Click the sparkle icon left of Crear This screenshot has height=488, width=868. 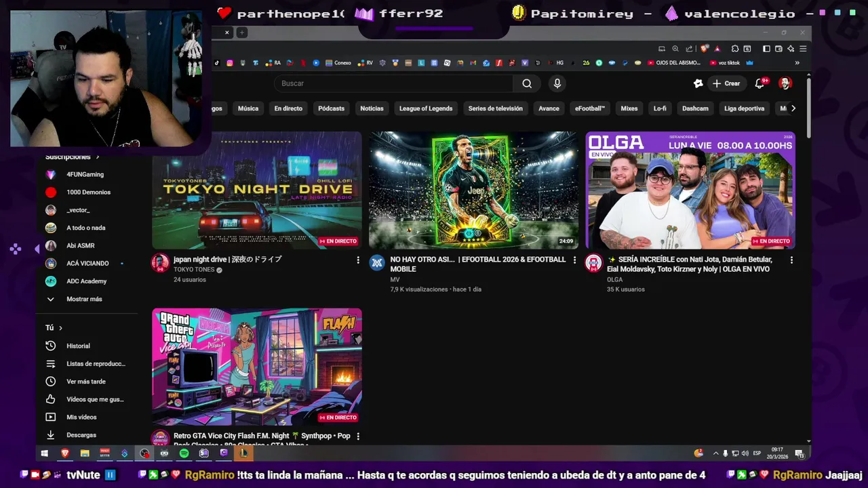coord(698,83)
